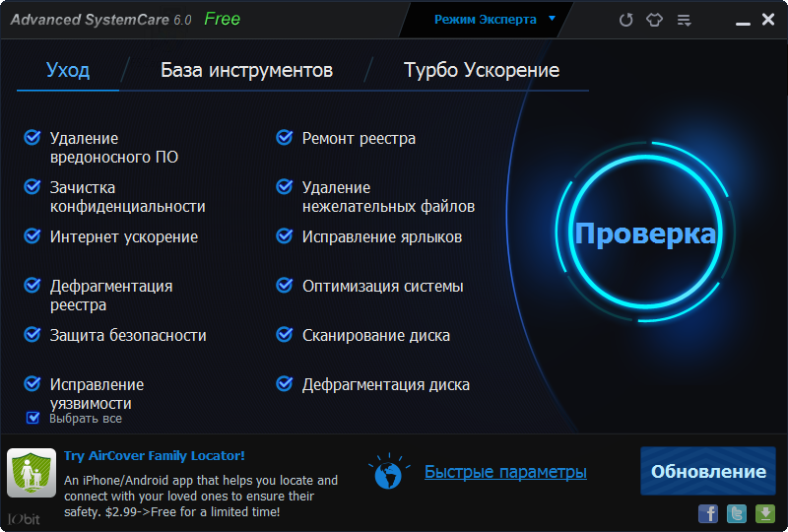Toggle Исправление ярлыков checkbox
The image size is (788, 532).
click(285, 235)
